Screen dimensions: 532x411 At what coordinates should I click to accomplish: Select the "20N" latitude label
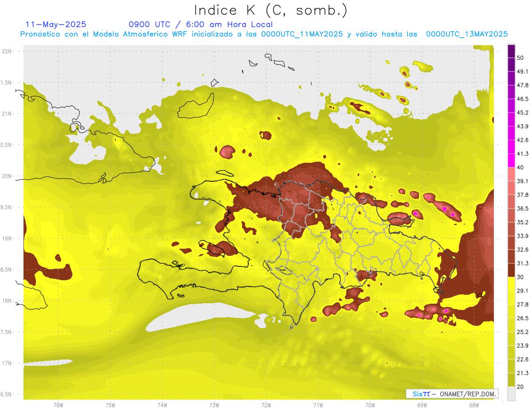coord(7,176)
